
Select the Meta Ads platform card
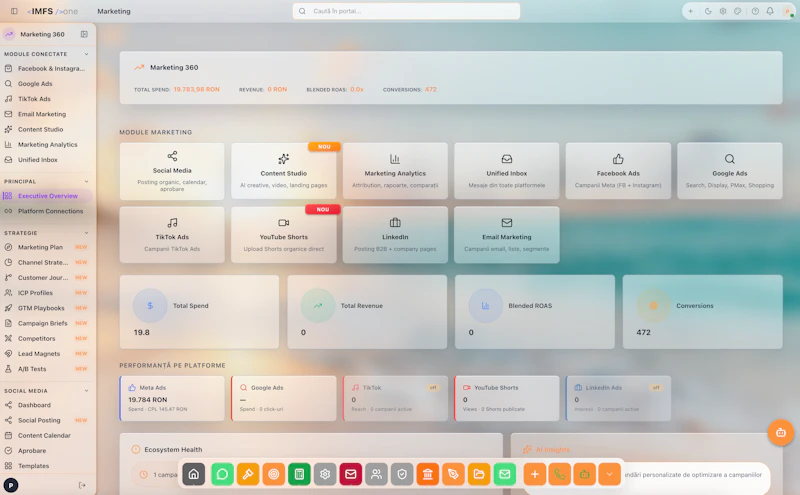(172, 399)
